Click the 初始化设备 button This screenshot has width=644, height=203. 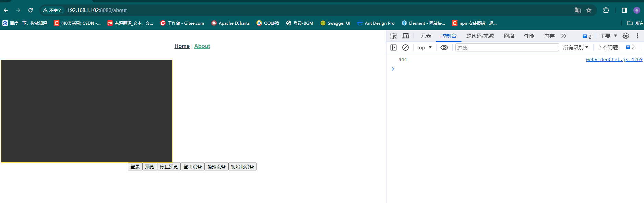pyautogui.click(x=242, y=167)
